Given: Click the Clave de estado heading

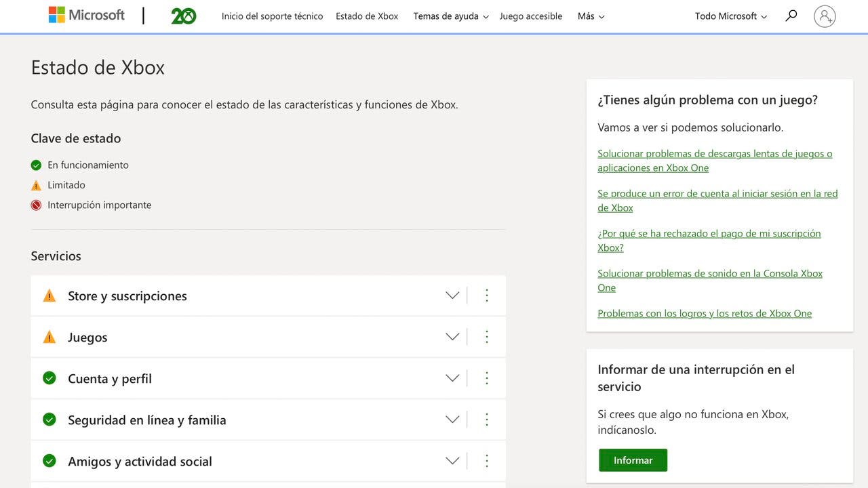Looking at the screenshot, I should [76, 138].
